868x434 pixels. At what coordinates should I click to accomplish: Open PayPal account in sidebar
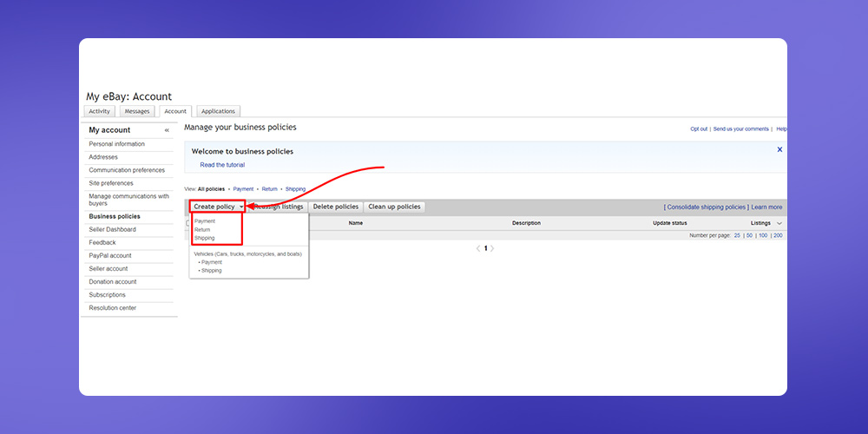pos(110,256)
